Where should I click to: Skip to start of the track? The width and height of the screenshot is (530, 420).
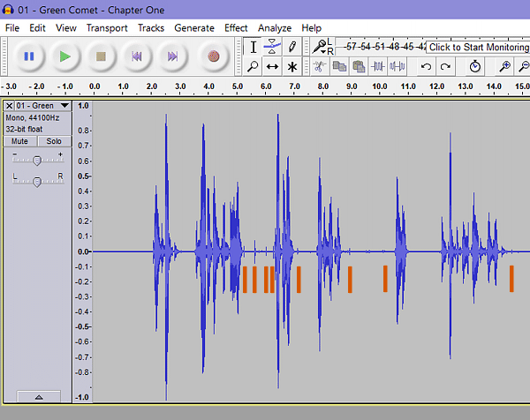pyautogui.click(x=138, y=56)
